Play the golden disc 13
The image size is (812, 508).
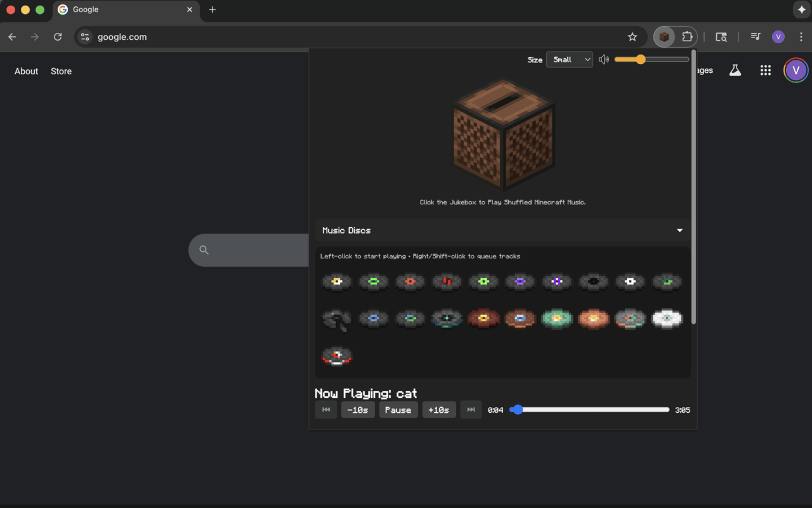point(337,282)
